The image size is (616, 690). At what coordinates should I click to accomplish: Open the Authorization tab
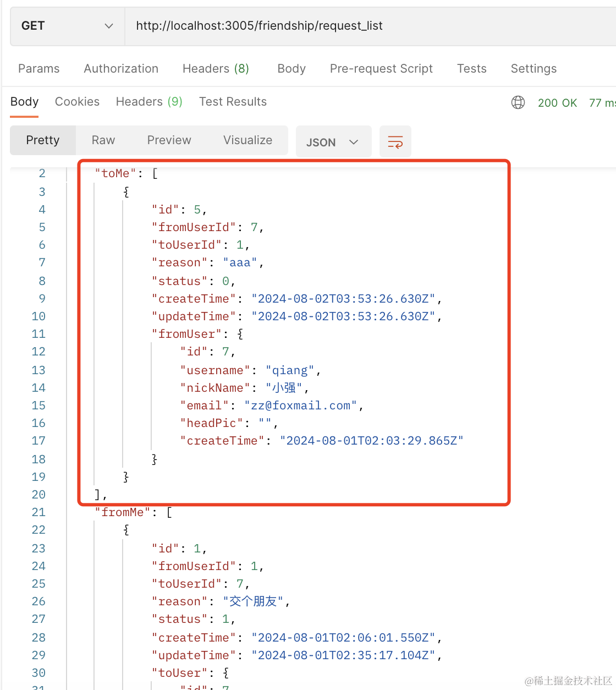pyautogui.click(x=121, y=69)
